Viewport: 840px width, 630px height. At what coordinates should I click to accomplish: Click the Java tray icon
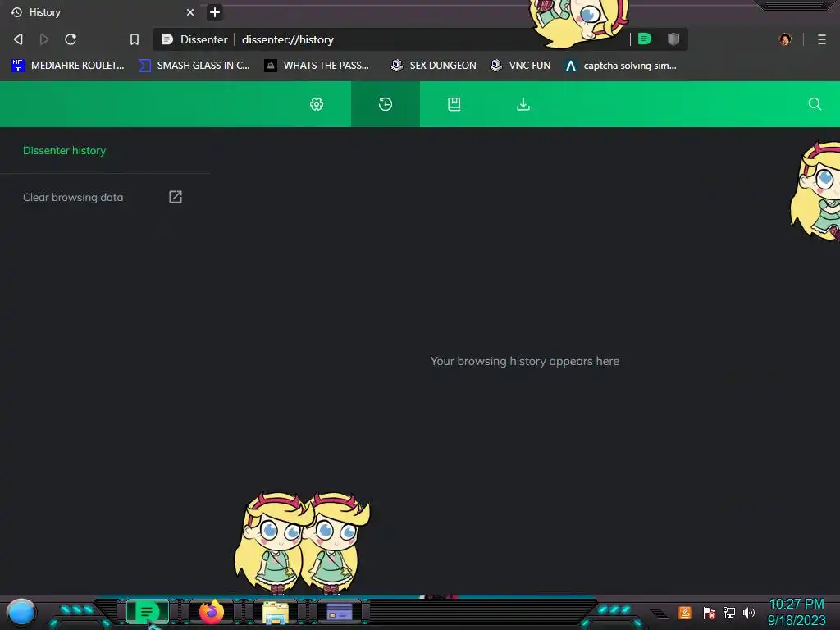pyautogui.click(x=685, y=612)
